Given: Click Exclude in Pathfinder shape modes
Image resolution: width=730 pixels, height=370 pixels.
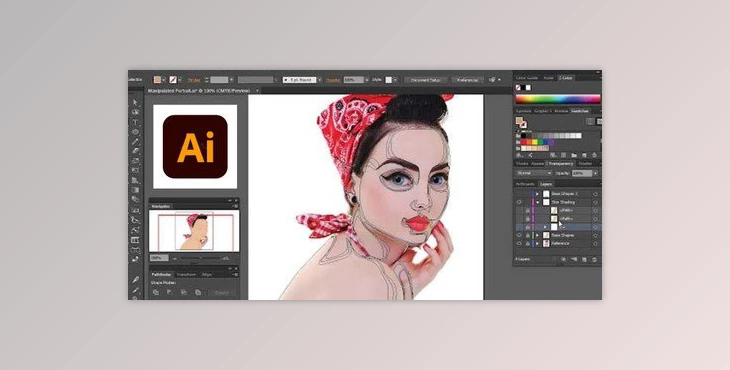Looking at the screenshot, I should click(x=198, y=292).
